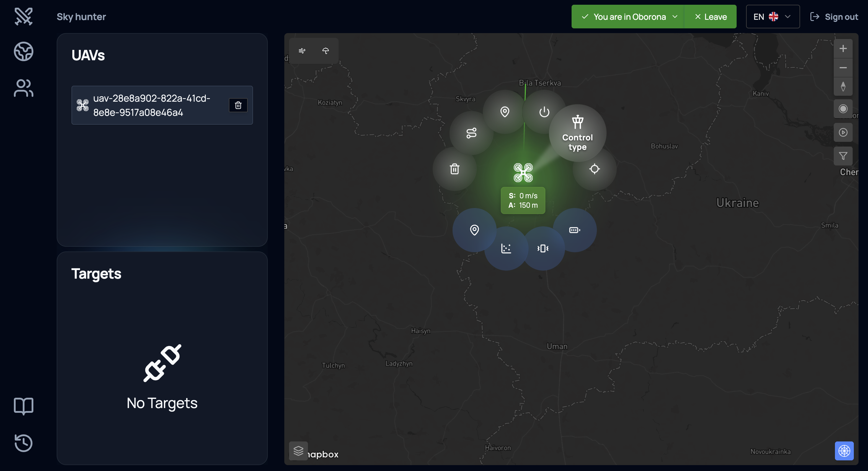This screenshot has width=868, height=471.
Task: Open the users section in sidebar
Action: pyautogui.click(x=24, y=88)
